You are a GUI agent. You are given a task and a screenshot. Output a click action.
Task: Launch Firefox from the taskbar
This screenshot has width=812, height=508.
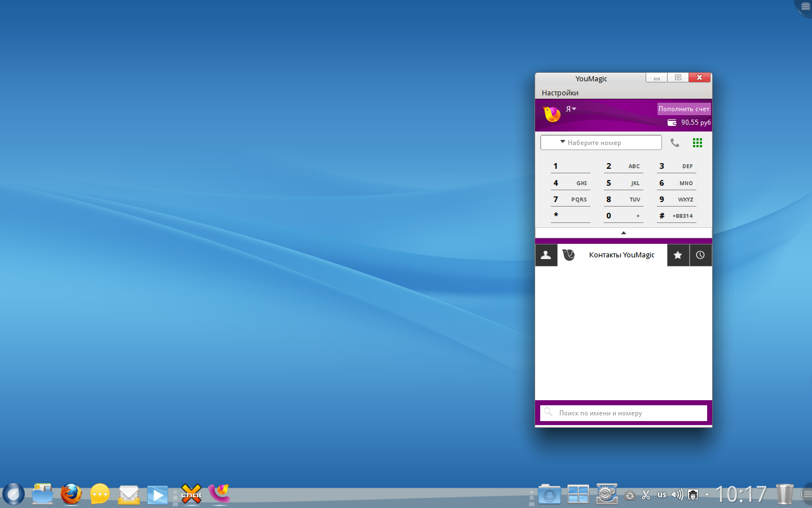[x=71, y=494]
